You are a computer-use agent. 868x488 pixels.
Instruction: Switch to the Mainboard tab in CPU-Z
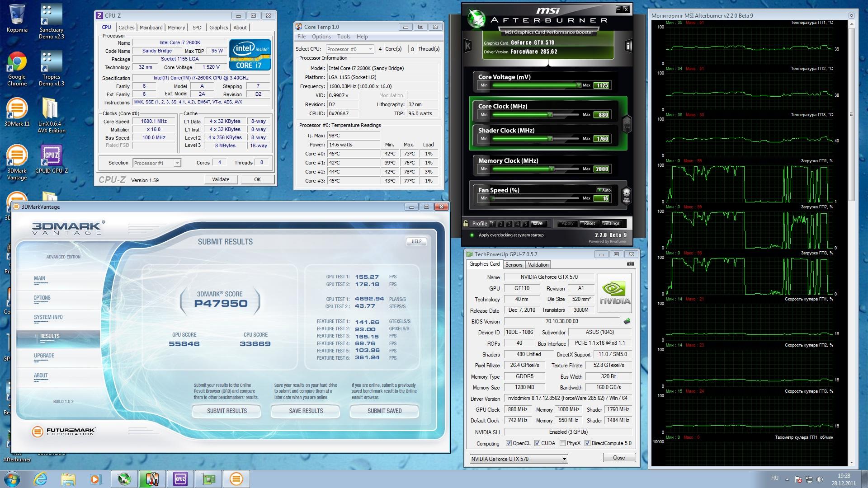click(x=151, y=28)
